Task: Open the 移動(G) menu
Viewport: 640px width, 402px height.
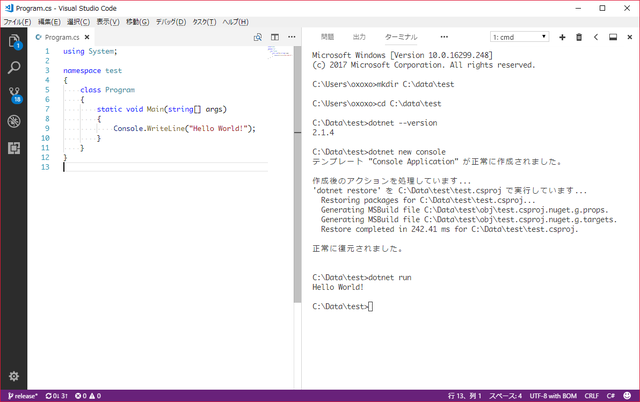Action: tap(138, 22)
